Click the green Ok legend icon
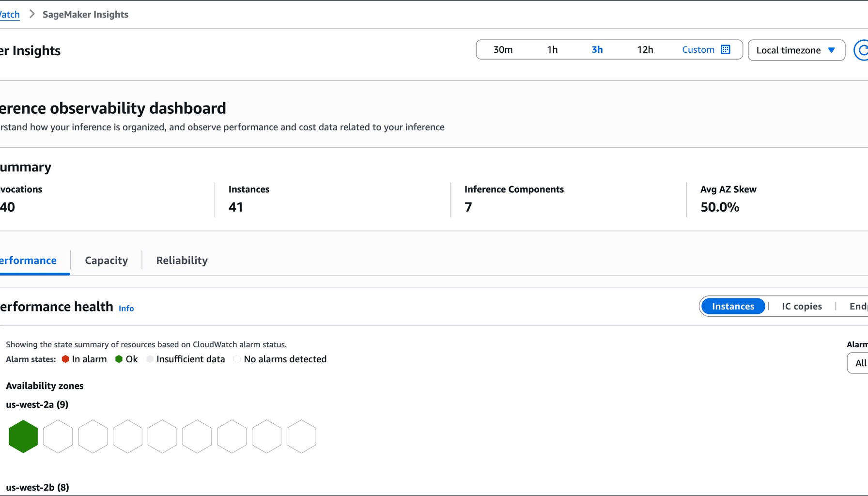The width and height of the screenshot is (868, 496). [119, 359]
